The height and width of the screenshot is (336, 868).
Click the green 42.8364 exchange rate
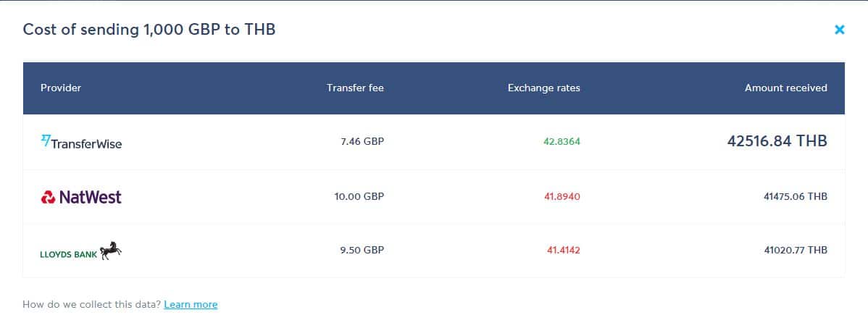(562, 141)
